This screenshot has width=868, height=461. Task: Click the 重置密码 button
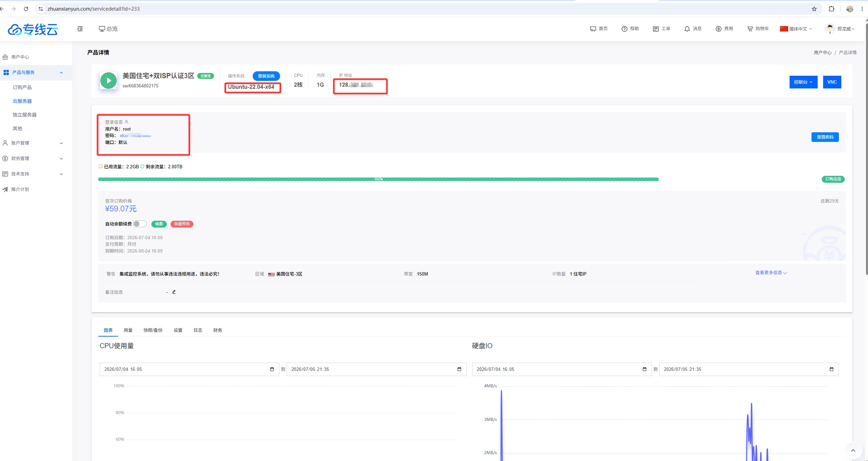point(825,137)
